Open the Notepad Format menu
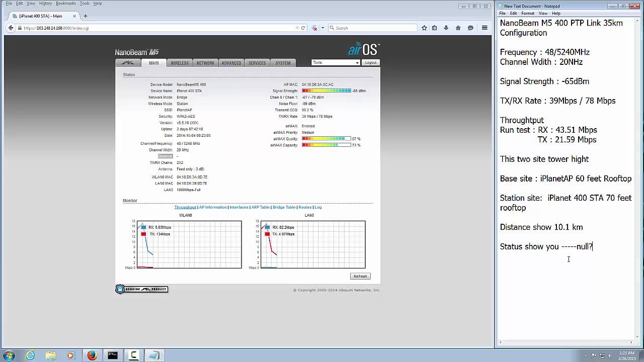The width and height of the screenshot is (644, 362). 528,14
